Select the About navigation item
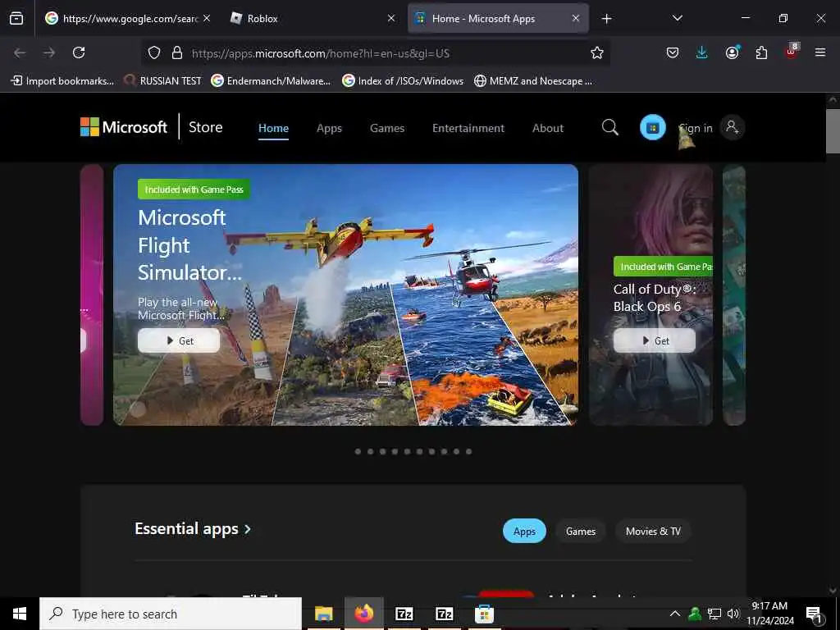This screenshot has height=630, width=840. (x=547, y=128)
